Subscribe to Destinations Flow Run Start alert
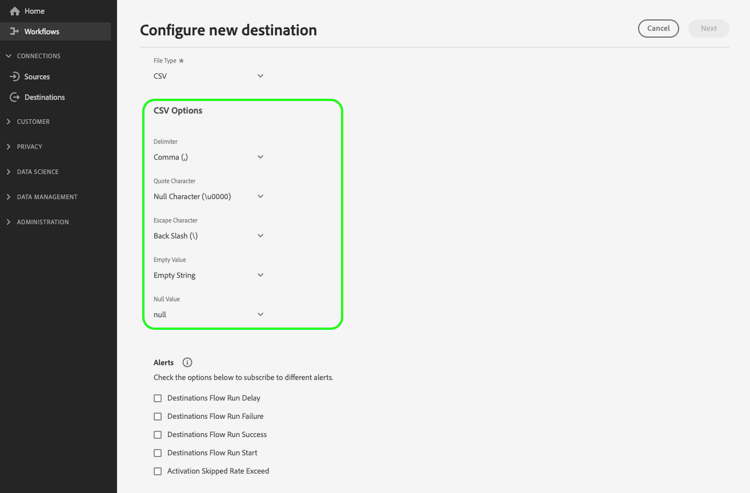750x493 pixels. pos(158,453)
